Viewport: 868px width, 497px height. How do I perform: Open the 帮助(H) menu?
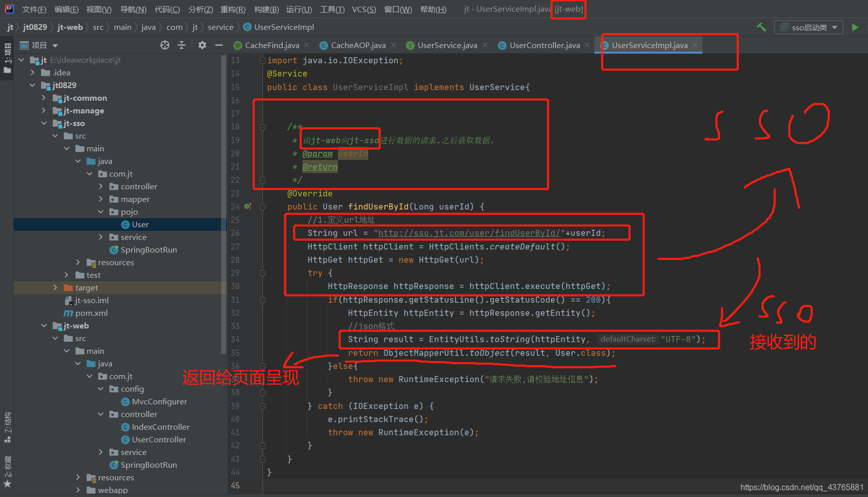(433, 9)
